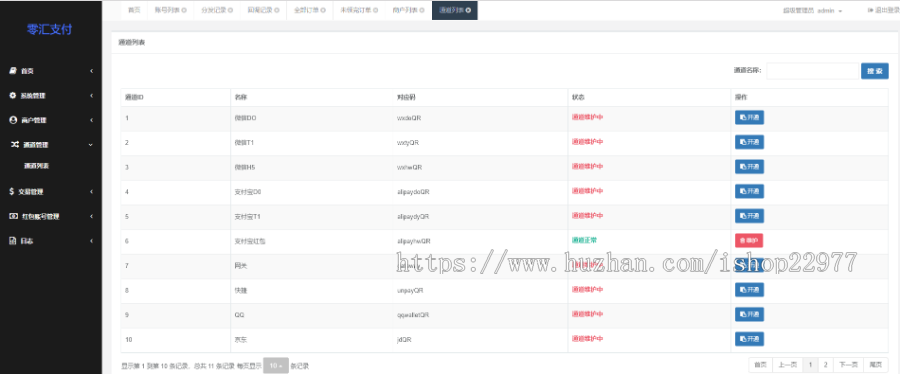Click the user-circle icon for 商户管理
Screen dimensions: 900x374
[13, 120]
